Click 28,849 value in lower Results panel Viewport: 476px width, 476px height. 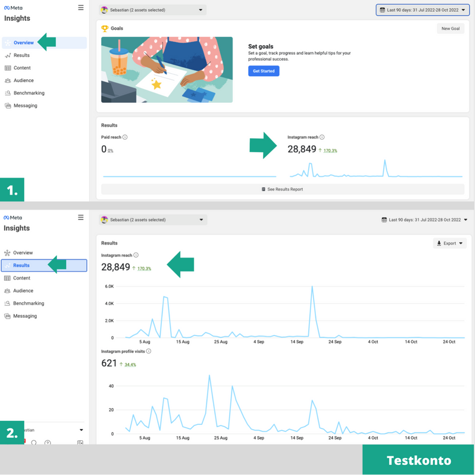(116, 267)
